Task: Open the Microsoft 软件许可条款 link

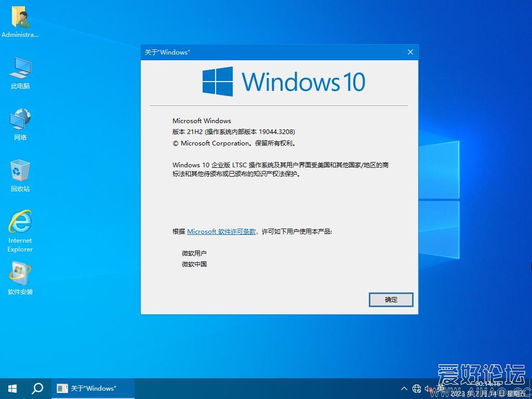Action: [x=221, y=232]
